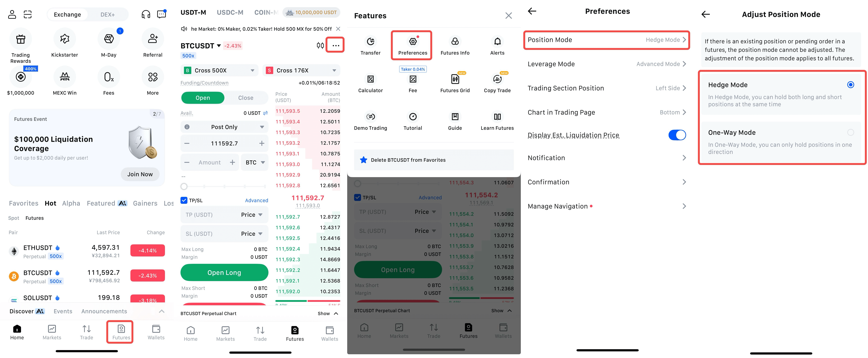This screenshot has height=358, width=868.
Task: Open the Leverage Mode setting row
Action: (x=607, y=64)
